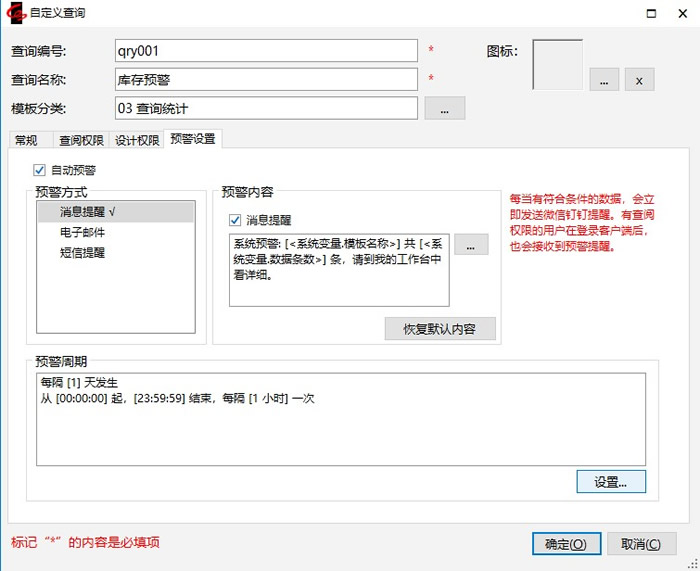Choose 短信提醒 alert method
Image resolution: width=700 pixels, height=571 pixels.
83,253
